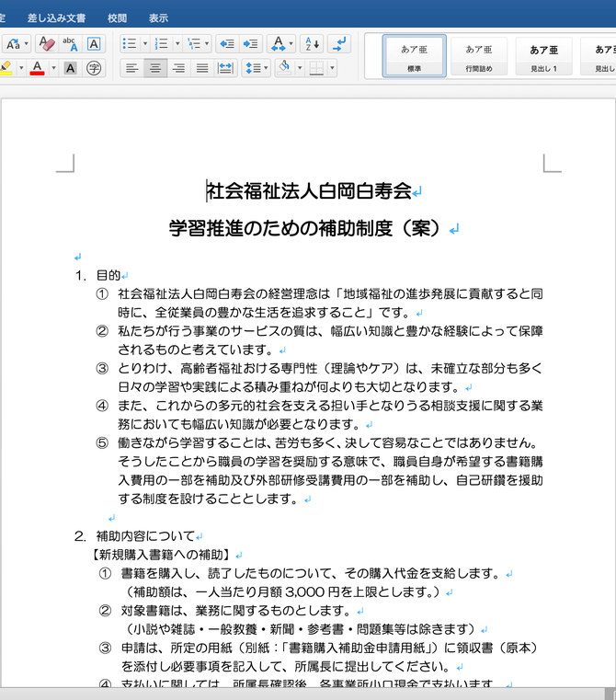Image resolution: width=616 pixels, height=700 pixels.
Task: Toggle character shading
Action: click(70, 68)
